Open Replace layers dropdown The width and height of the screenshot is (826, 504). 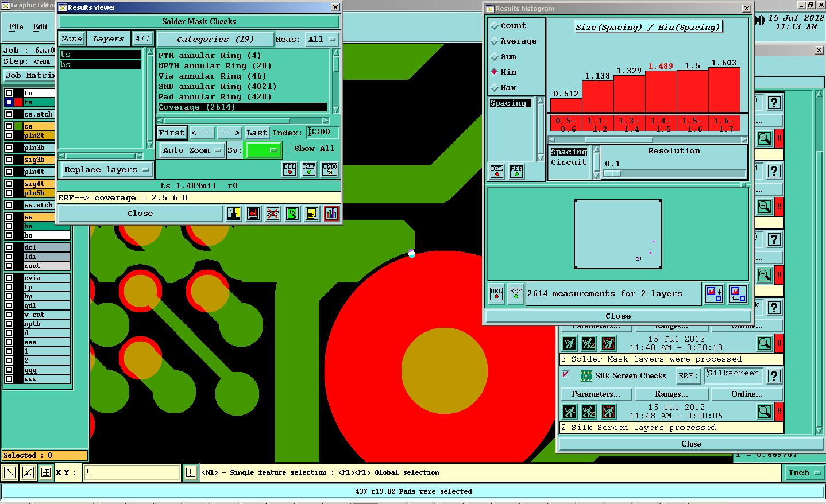coord(107,170)
